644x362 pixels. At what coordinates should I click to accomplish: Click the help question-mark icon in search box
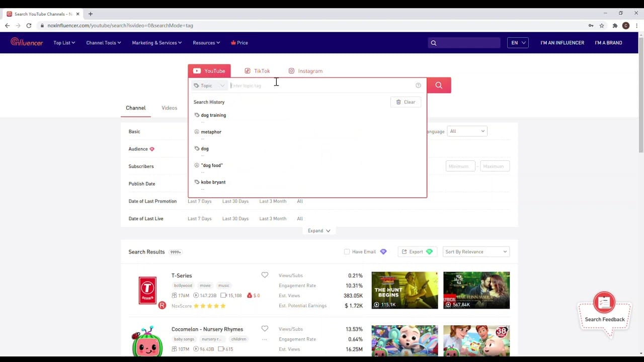click(418, 85)
